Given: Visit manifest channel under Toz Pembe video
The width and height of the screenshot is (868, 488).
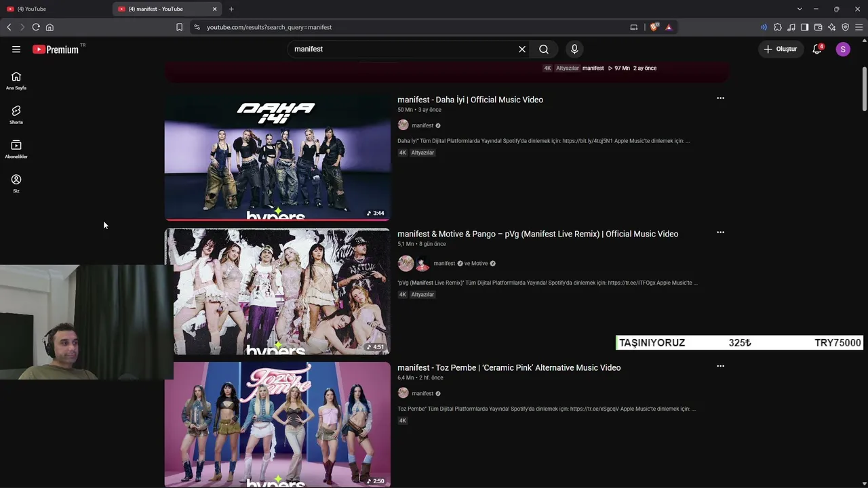Looking at the screenshot, I should coord(422,393).
